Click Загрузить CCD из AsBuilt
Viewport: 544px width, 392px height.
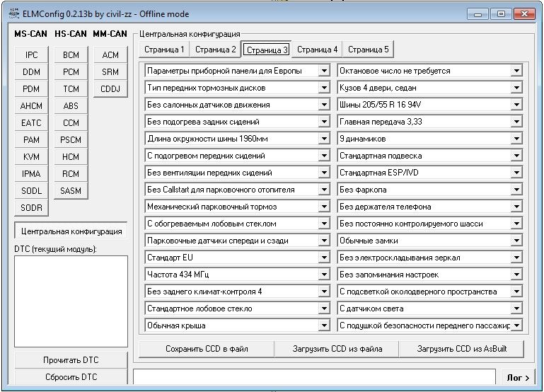tap(461, 349)
